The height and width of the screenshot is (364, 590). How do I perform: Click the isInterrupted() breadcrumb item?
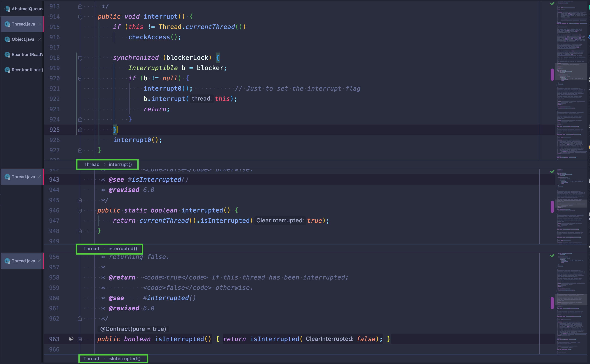tap(124, 359)
